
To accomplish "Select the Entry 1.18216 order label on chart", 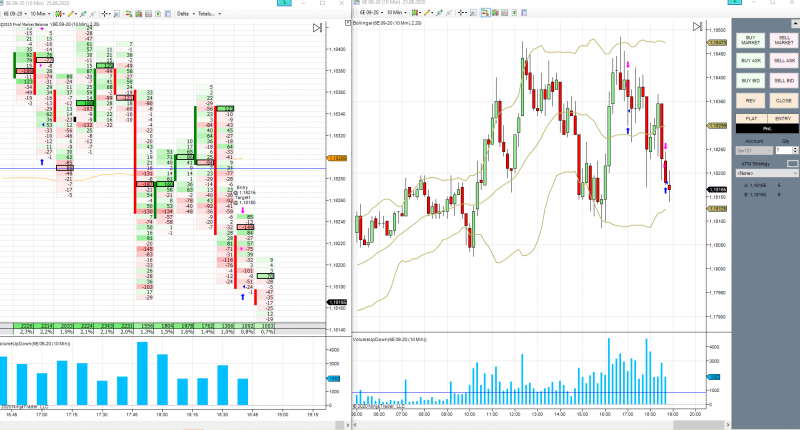I will tap(246, 190).
